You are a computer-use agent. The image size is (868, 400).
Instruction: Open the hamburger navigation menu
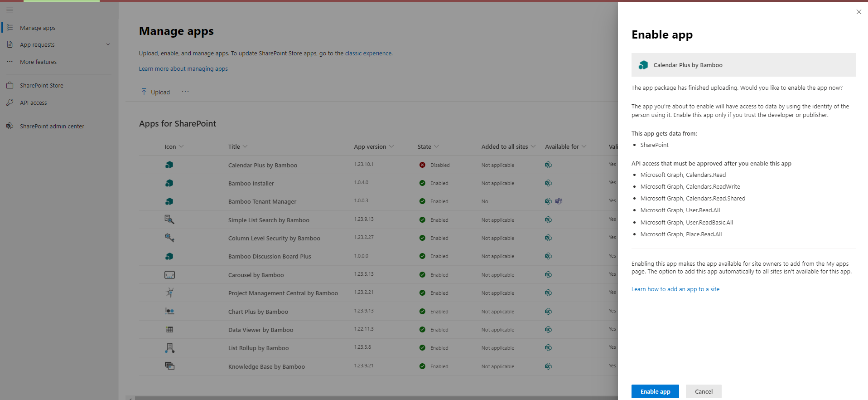[10, 10]
